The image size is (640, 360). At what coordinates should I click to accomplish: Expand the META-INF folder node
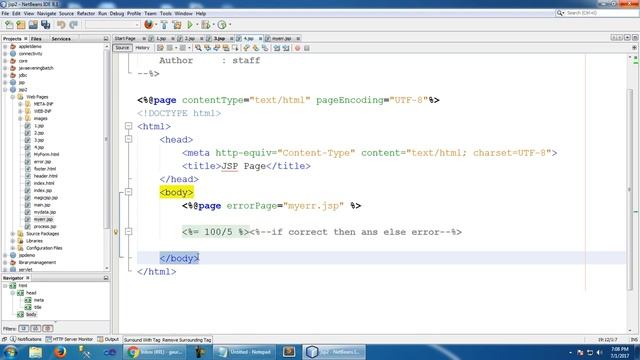20,104
